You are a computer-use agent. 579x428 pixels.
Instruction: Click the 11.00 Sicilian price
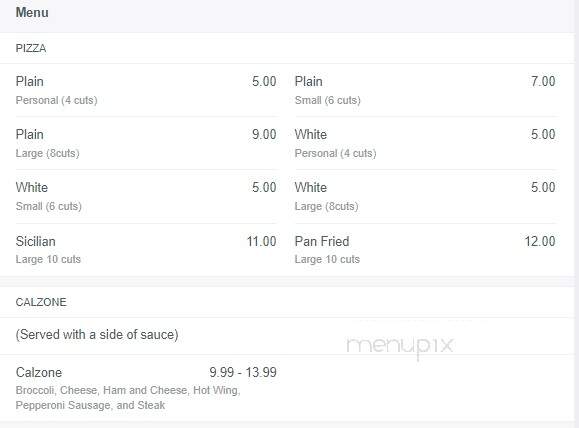pyautogui.click(x=261, y=242)
